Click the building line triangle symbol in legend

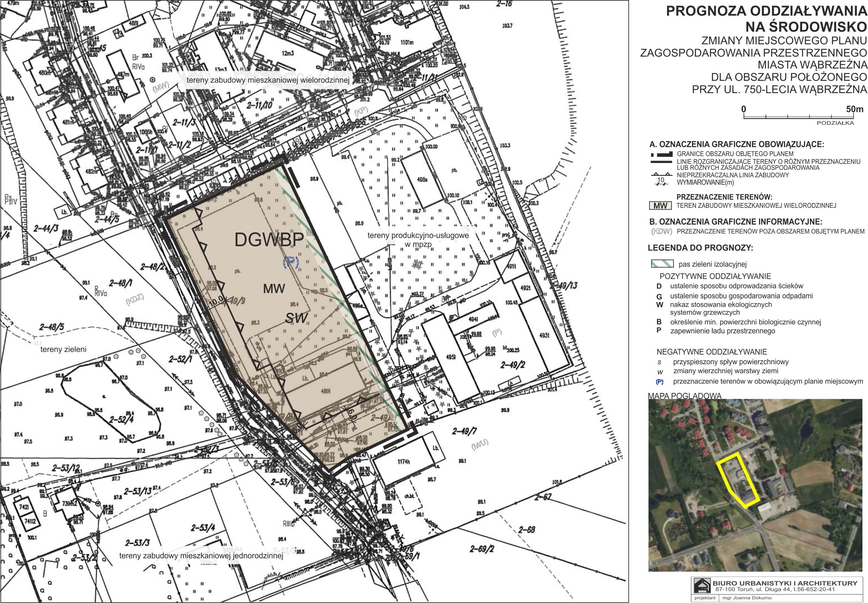coord(661,175)
